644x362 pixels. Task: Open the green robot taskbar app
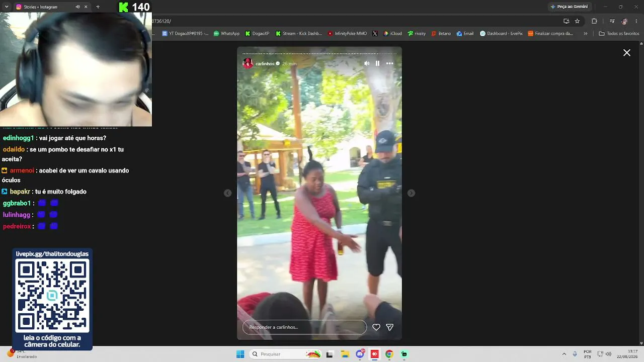[x=404, y=354]
